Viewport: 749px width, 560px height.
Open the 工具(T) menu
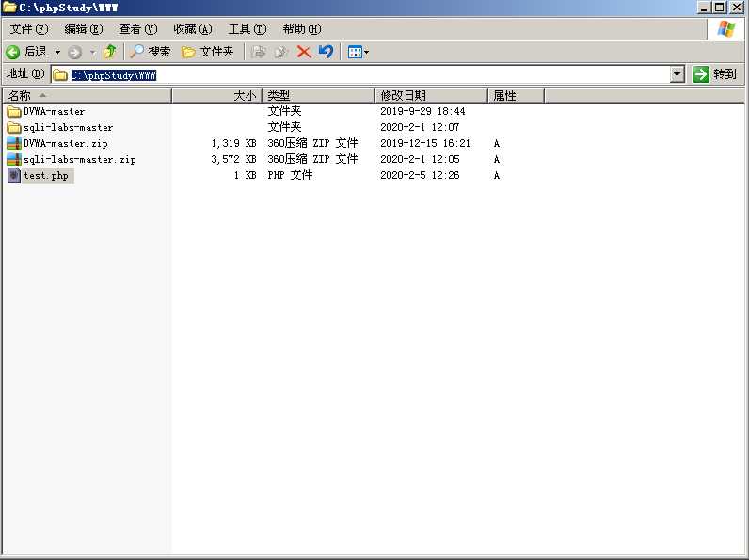click(247, 29)
